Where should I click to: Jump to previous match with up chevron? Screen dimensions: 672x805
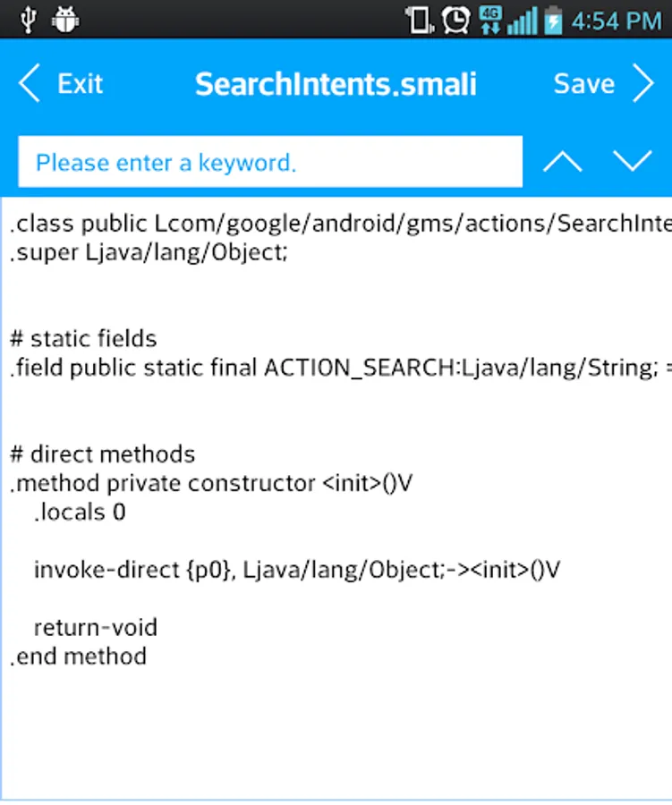[x=563, y=161]
